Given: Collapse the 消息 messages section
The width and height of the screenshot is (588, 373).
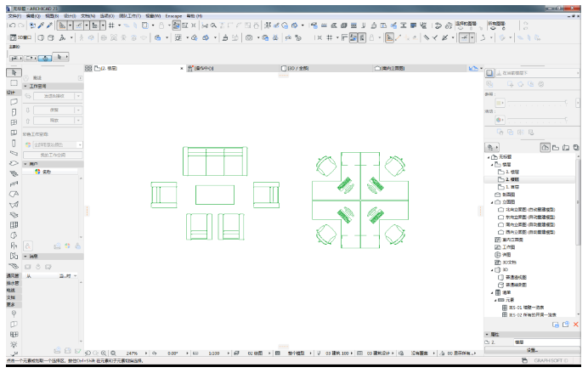Looking at the screenshot, I should 25,257.
